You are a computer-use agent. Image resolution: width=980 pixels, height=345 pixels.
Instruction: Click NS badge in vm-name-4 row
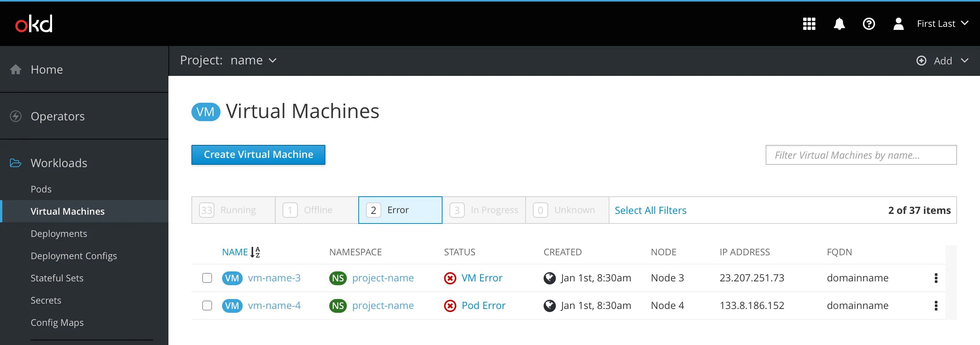point(338,306)
